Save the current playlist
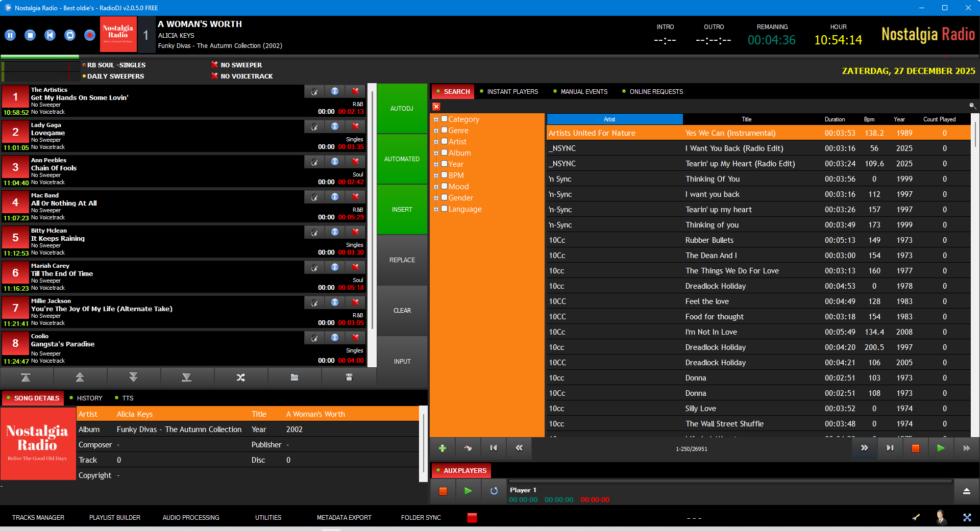Image resolution: width=980 pixels, height=531 pixels. pyautogui.click(x=349, y=377)
